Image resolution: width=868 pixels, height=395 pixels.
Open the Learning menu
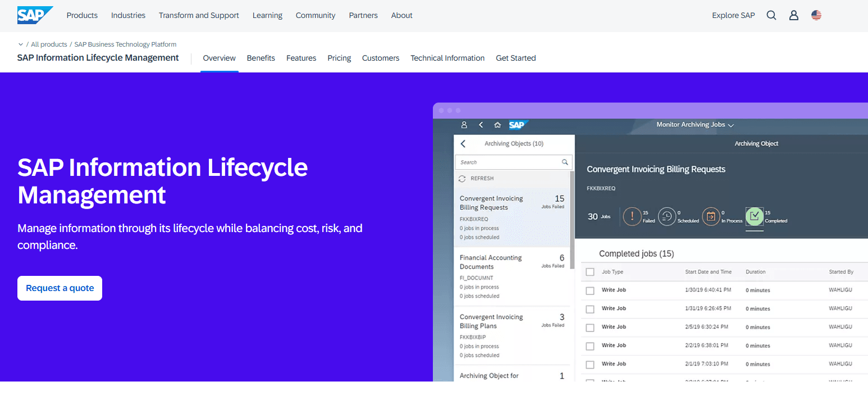click(267, 16)
